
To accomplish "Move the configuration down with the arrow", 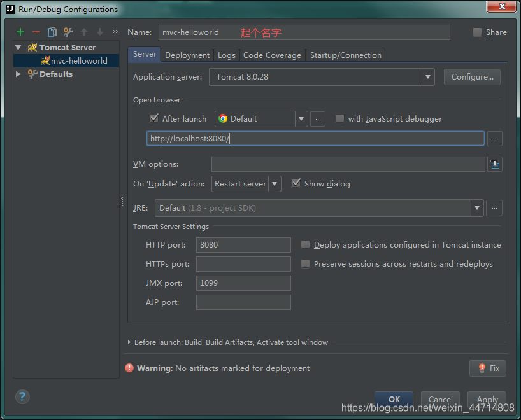I will 100,32.
